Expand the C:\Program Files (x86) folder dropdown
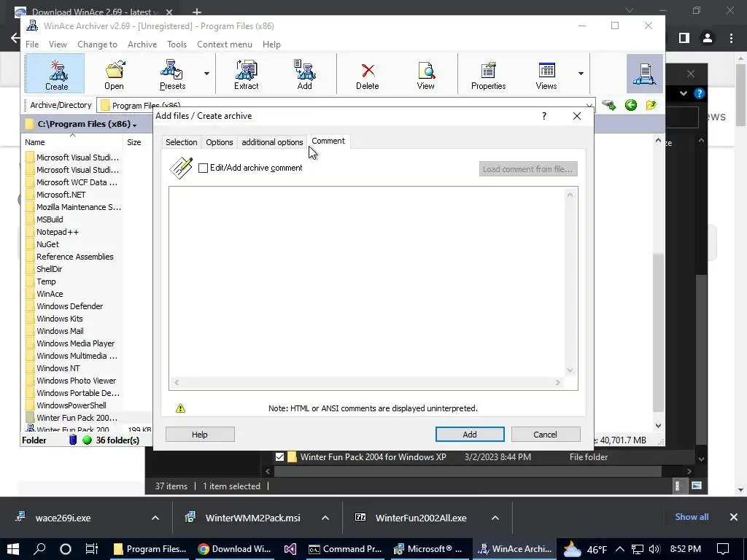747x560 pixels. tap(135, 125)
